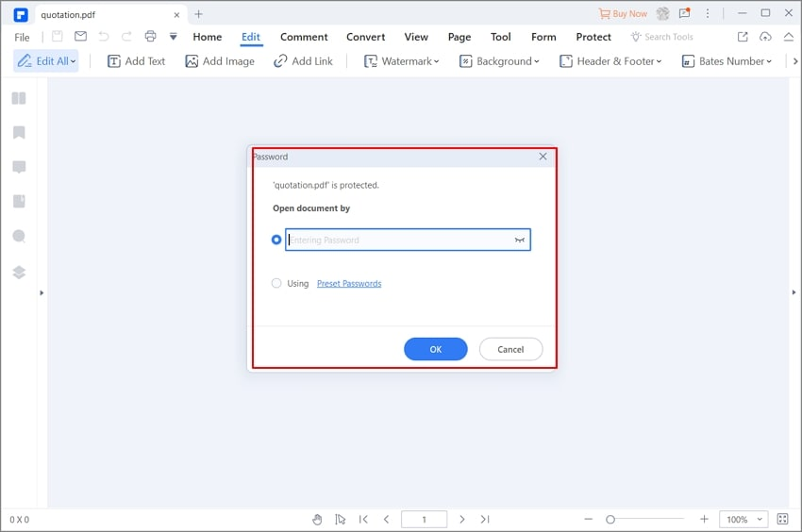Open the thumbnails panel icon in sidebar
This screenshot has width=802, height=532.
click(19, 98)
